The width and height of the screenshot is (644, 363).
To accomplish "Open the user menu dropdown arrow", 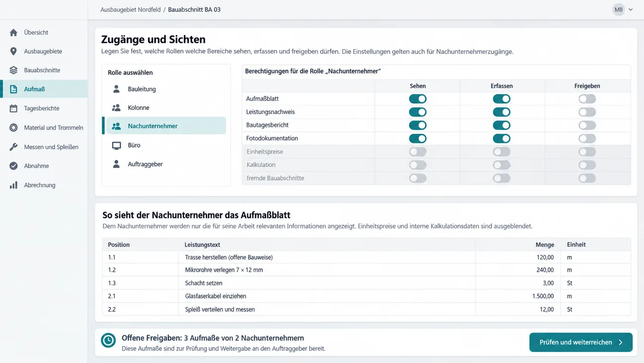I will click(631, 10).
